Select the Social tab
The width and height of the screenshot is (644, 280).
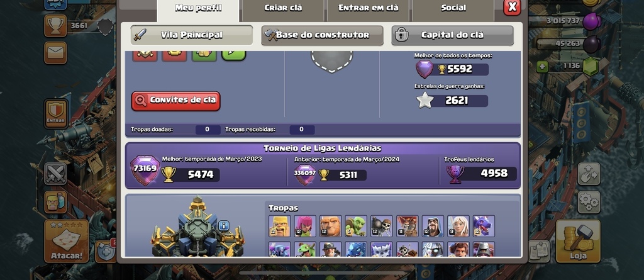(453, 8)
